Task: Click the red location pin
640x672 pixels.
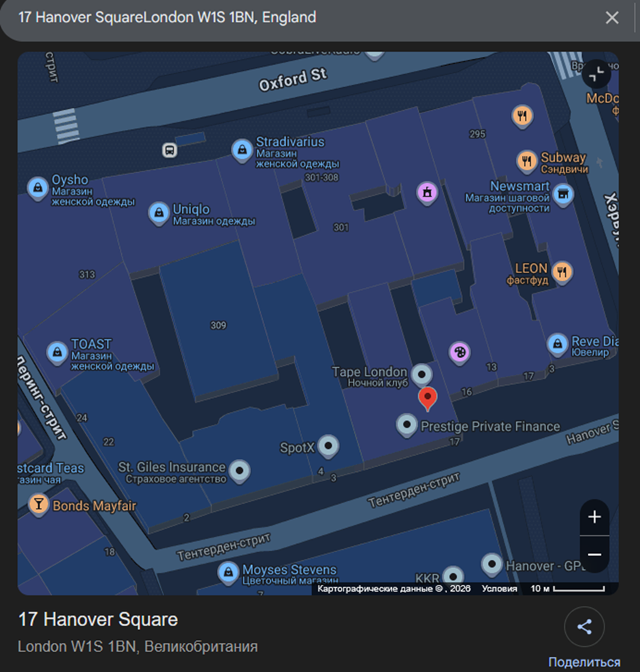Action: [x=428, y=398]
